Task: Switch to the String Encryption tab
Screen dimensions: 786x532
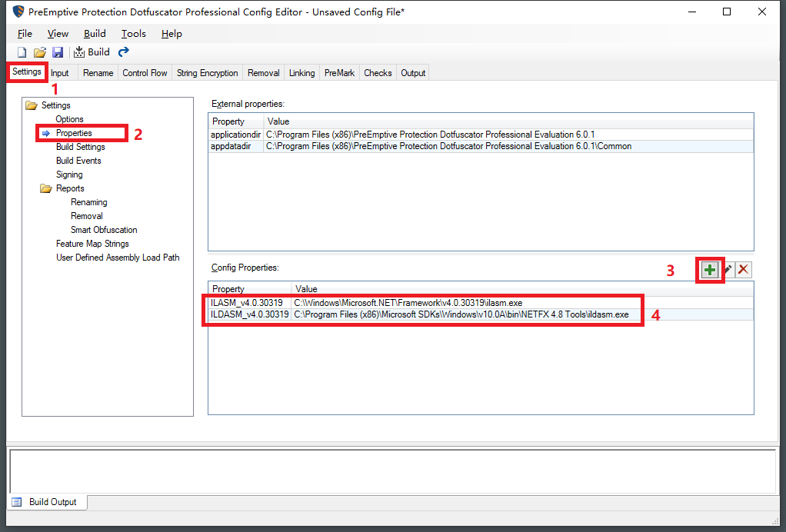Action: click(x=207, y=73)
